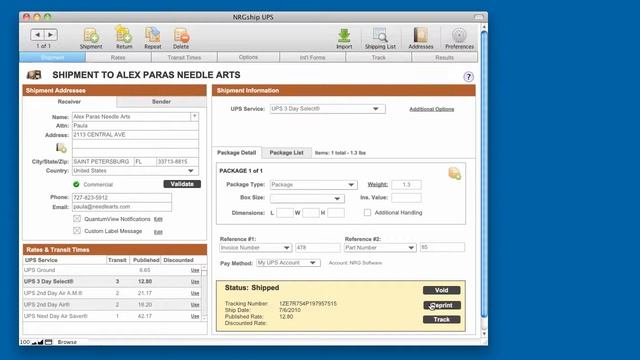Open Preferences from the toolbar

[459, 38]
